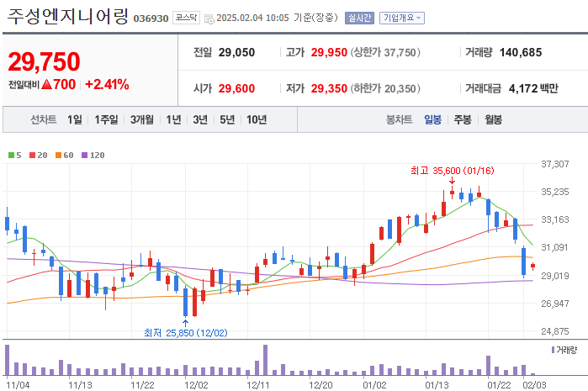Select the 3개월 line chart tab
The height and width of the screenshot is (391, 588).
click(x=142, y=119)
